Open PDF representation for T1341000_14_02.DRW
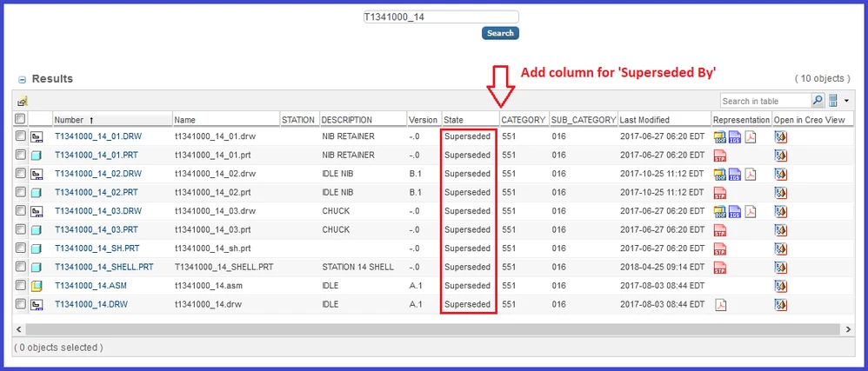 click(x=750, y=174)
